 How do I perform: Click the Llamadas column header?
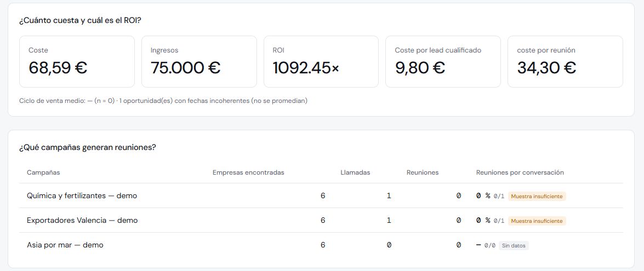[x=355, y=172]
